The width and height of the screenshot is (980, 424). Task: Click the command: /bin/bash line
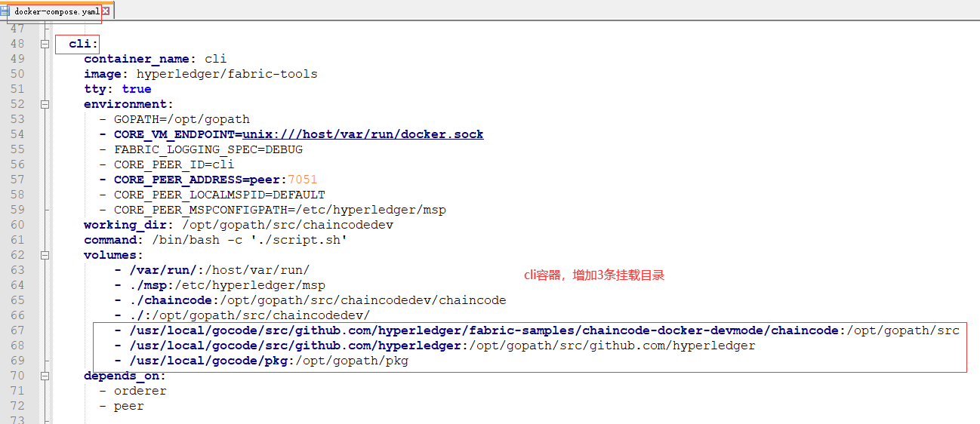[x=216, y=240]
